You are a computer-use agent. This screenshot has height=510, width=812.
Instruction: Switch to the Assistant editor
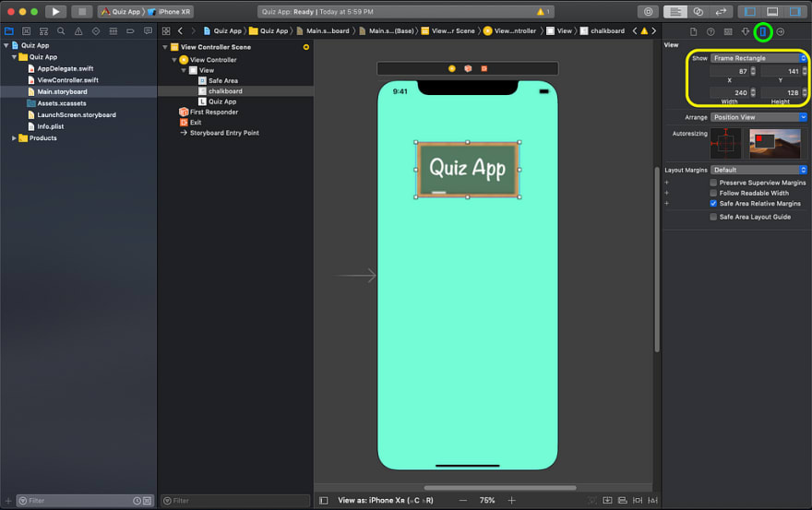click(x=699, y=11)
